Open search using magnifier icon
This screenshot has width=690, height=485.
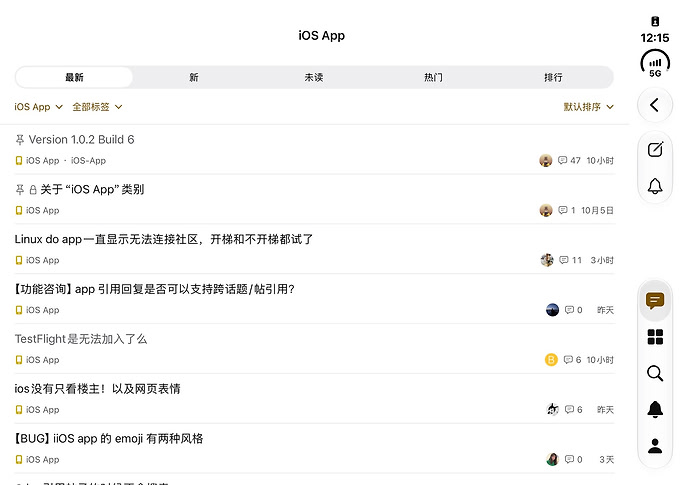[655, 373]
